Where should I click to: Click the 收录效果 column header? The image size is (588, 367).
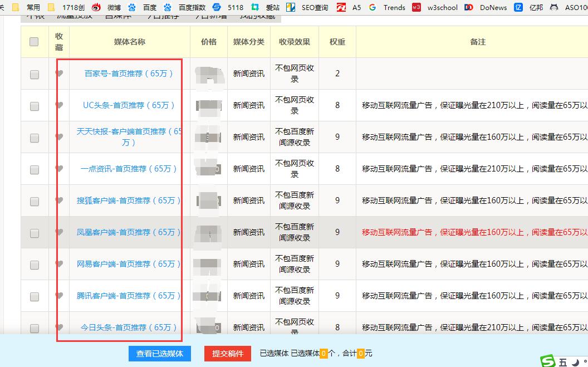[295, 42]
